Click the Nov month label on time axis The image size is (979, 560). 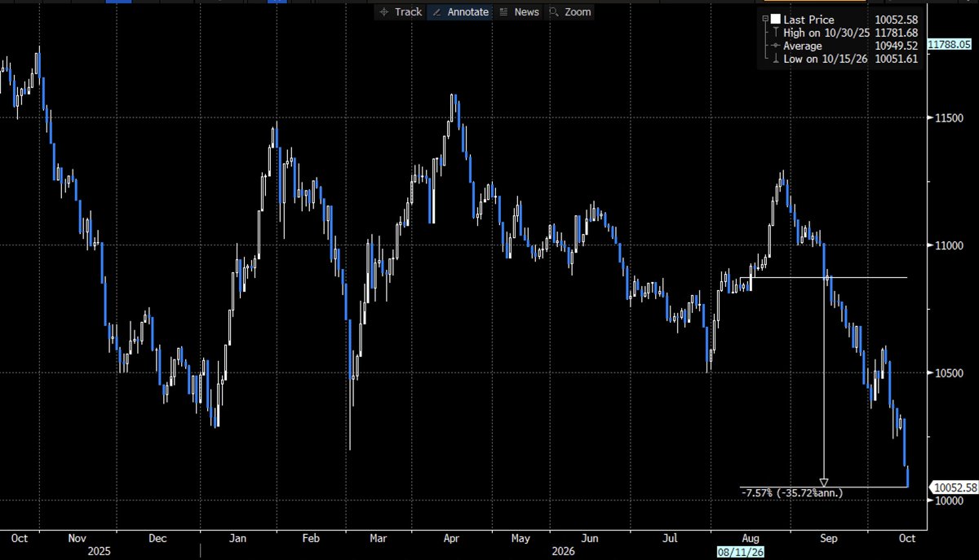pos(77,538)
